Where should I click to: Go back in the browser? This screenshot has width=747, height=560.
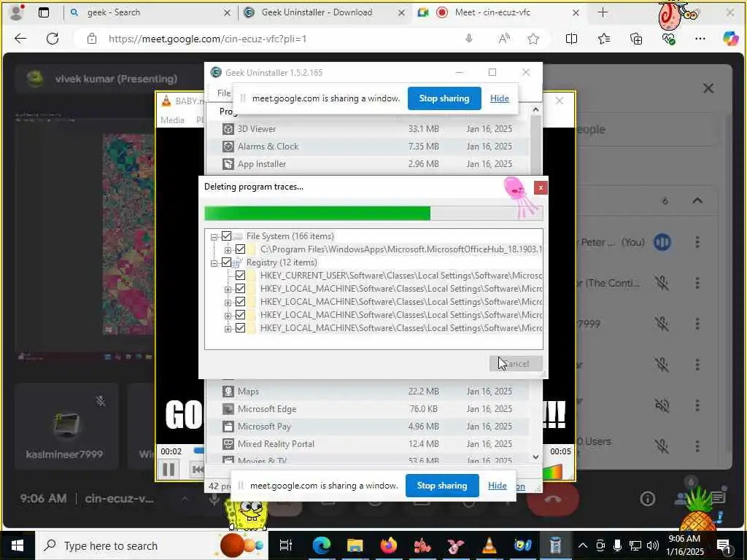[20, 39]
